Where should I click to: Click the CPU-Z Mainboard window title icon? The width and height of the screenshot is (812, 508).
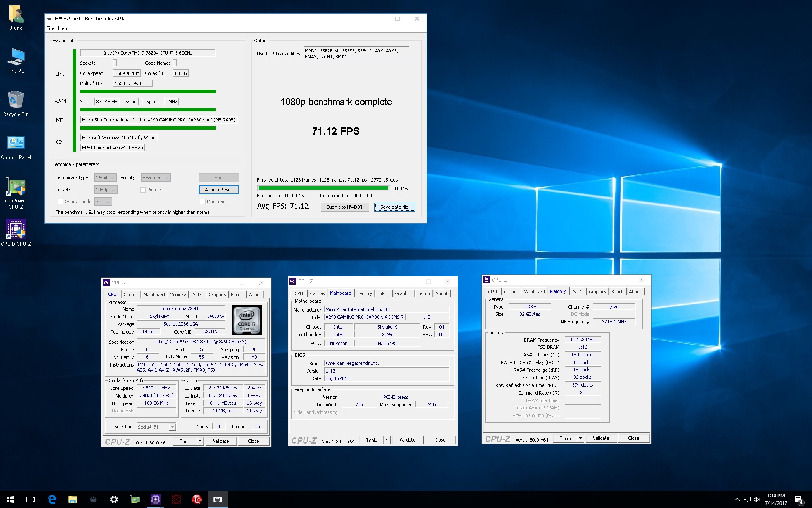point(293,281)
